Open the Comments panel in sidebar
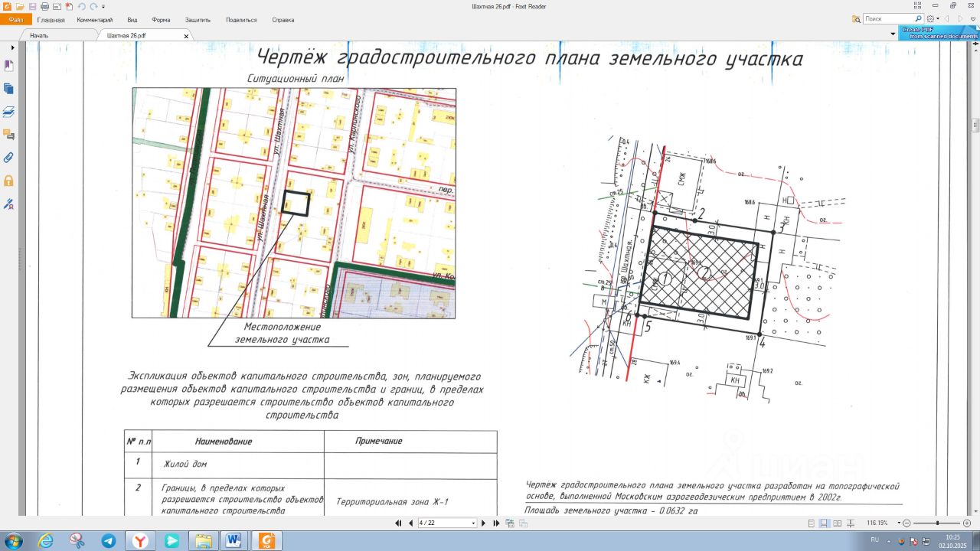 [x=9, y=135]
